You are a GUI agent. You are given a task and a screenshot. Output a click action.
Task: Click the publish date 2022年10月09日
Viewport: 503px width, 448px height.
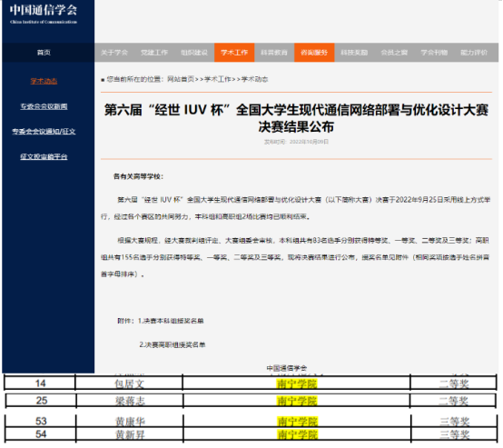point(310,142)
